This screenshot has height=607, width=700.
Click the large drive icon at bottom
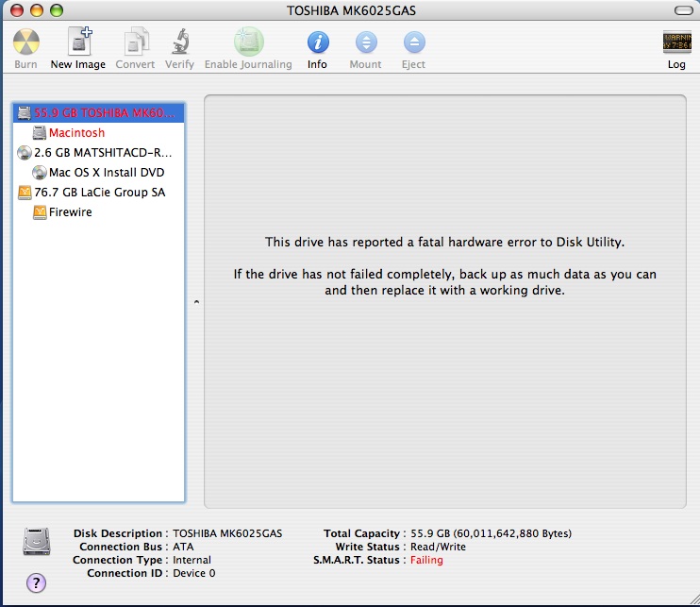pyautogui.click(x=37, y=541)
